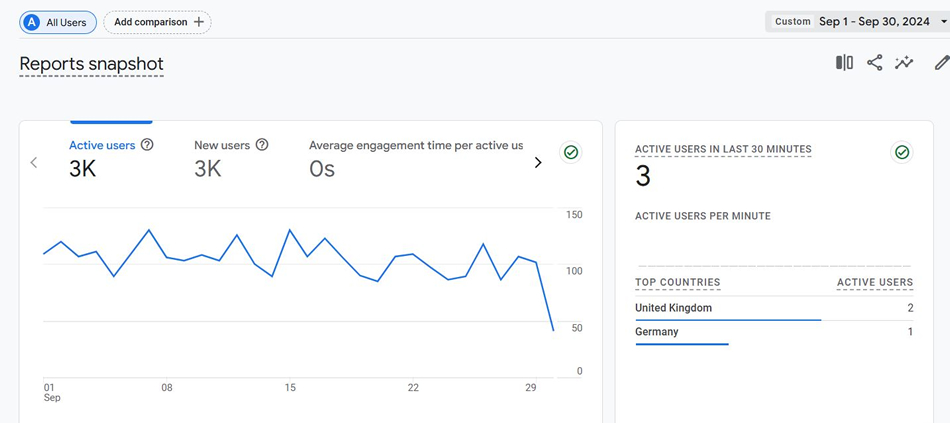Click the Custom date label
Image resolution: width=950 pixels, height=423 pixels.
pyautogui.click(x=793, y=22)
